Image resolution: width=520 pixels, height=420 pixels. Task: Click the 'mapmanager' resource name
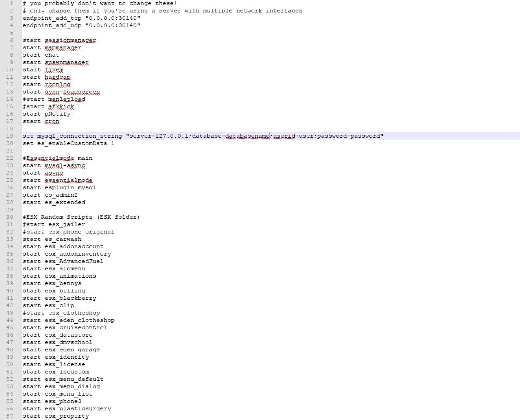click(63, 48)
